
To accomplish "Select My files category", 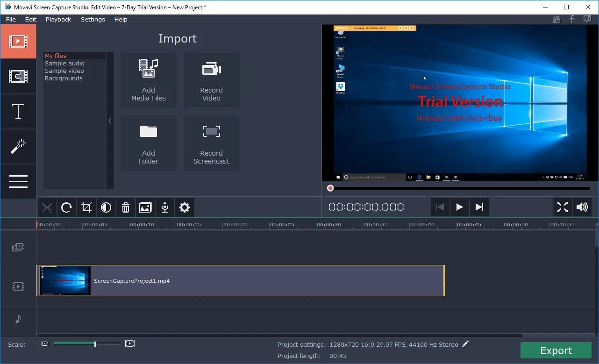I will click(x=75, y=56).
